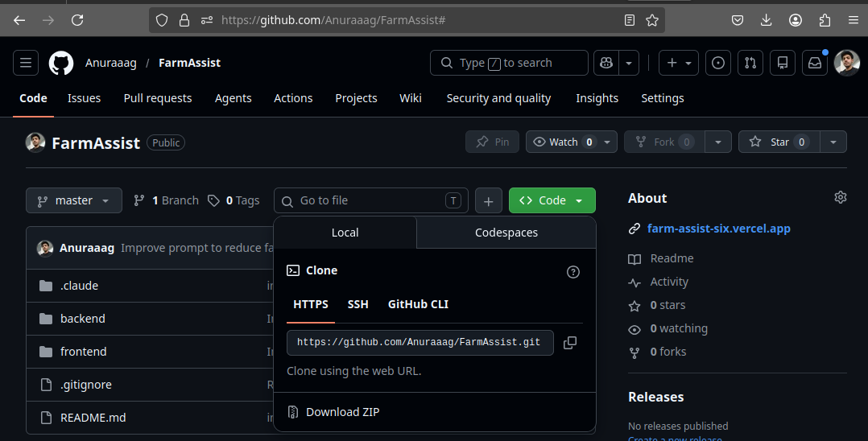Open the create new plus dropdown

[679, 63]
